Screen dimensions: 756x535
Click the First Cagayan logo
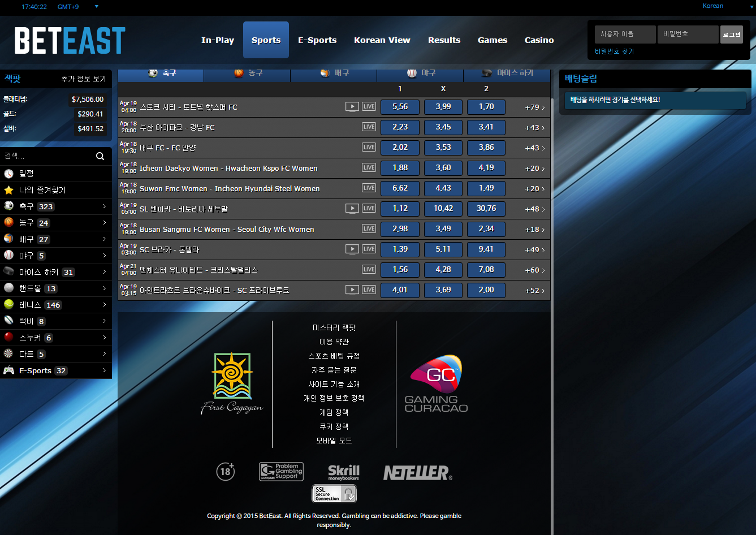tap(232, 383)
